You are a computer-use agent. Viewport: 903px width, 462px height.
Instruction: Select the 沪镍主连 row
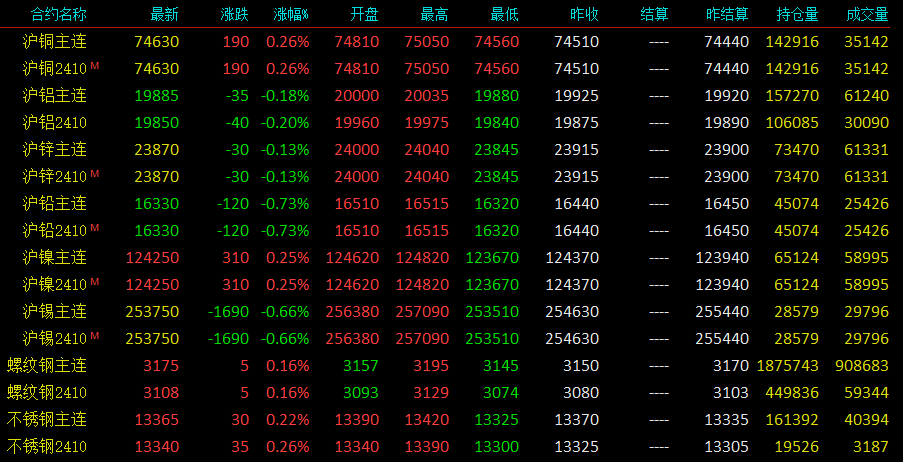pos(452,257)
